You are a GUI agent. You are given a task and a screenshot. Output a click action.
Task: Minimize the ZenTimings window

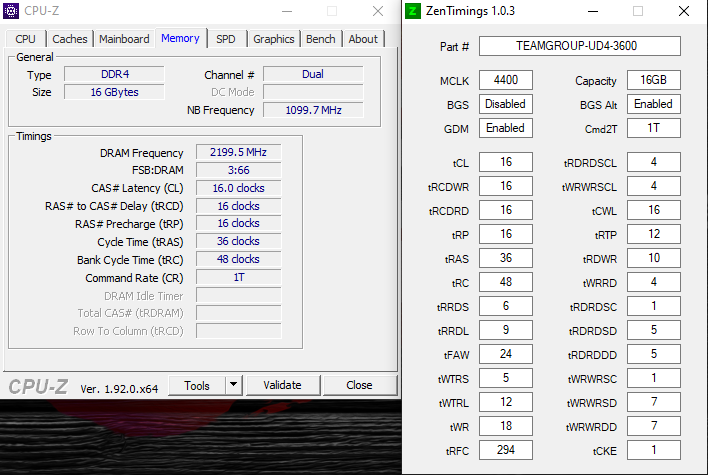pos(593,11)
